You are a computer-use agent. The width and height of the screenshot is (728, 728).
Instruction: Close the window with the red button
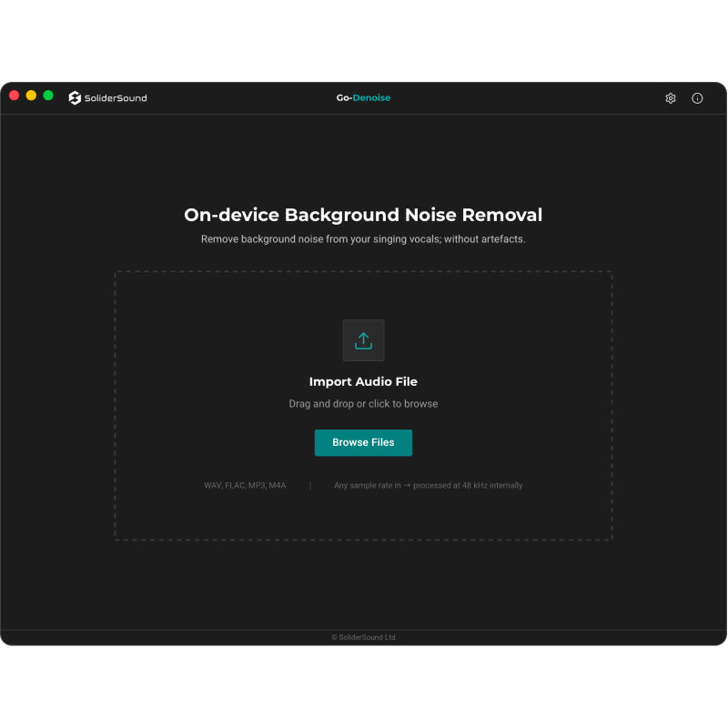14,96
